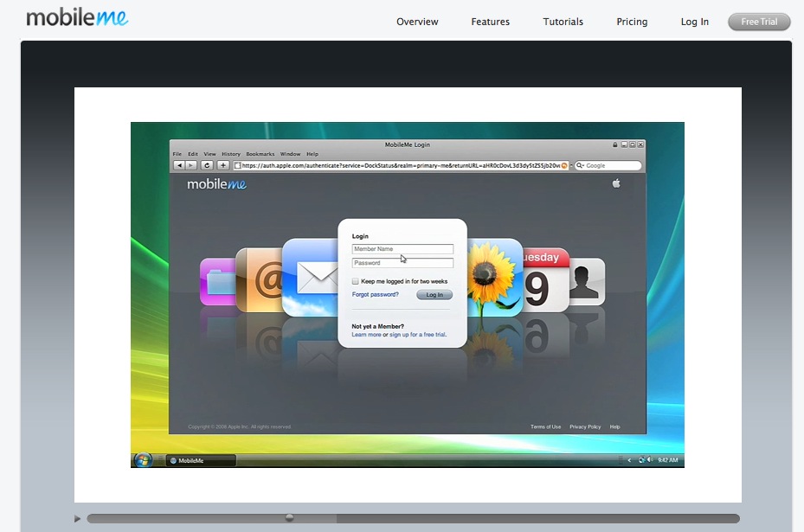Click the volume speaker icon in the tray

click(650, 459)
